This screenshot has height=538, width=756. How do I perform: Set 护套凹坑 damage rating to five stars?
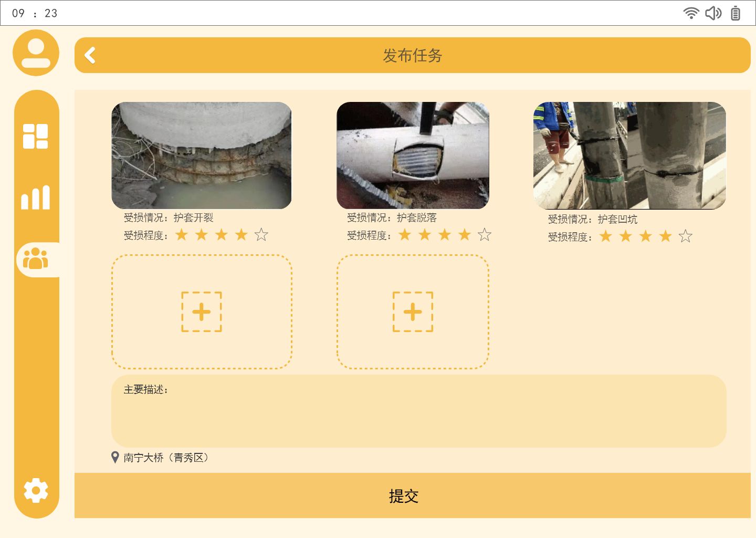click(x=686, y=236)
